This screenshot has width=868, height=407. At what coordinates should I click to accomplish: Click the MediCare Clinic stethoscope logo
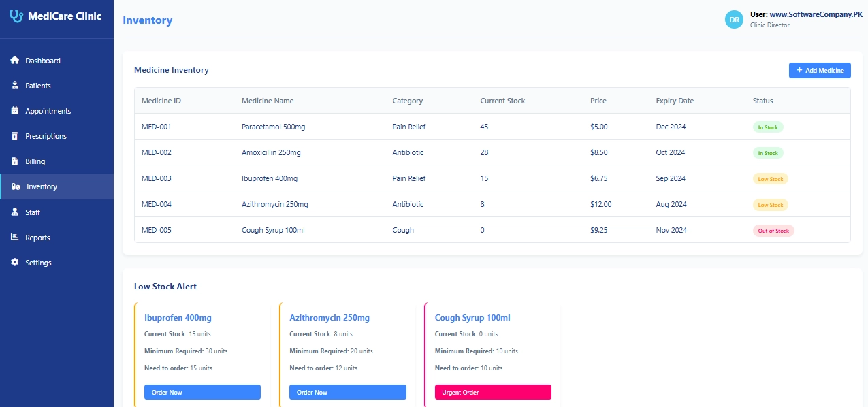pos(16,17)
